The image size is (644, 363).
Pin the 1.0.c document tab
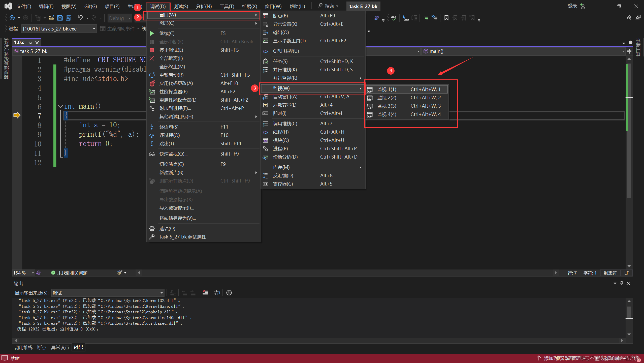(x=30, y=43)
